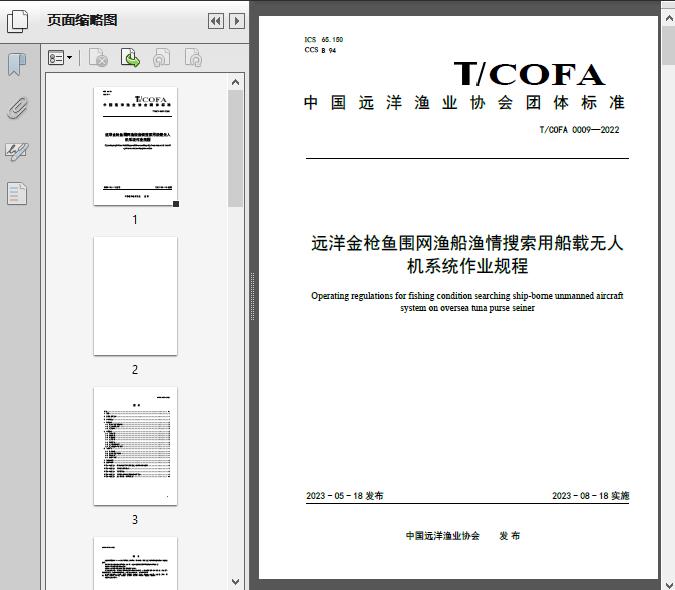Click 中国远洋渔业协会 发布 footer text
This screenshot has width=675, height=590.
[463, 536]
